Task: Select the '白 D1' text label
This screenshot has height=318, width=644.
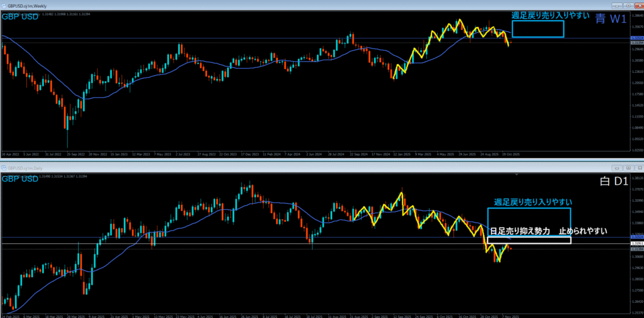Action: [612, 182]
